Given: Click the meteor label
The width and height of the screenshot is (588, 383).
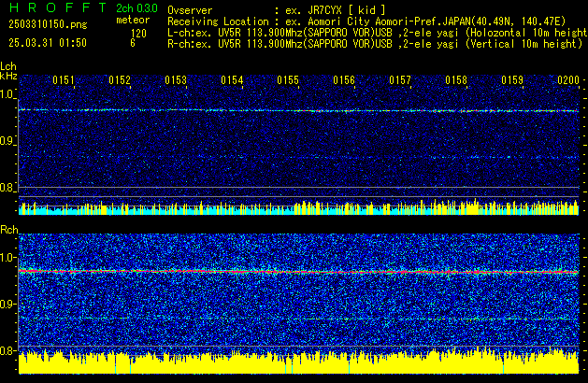Looking at the screenshot, I should [x=133, y=20].
